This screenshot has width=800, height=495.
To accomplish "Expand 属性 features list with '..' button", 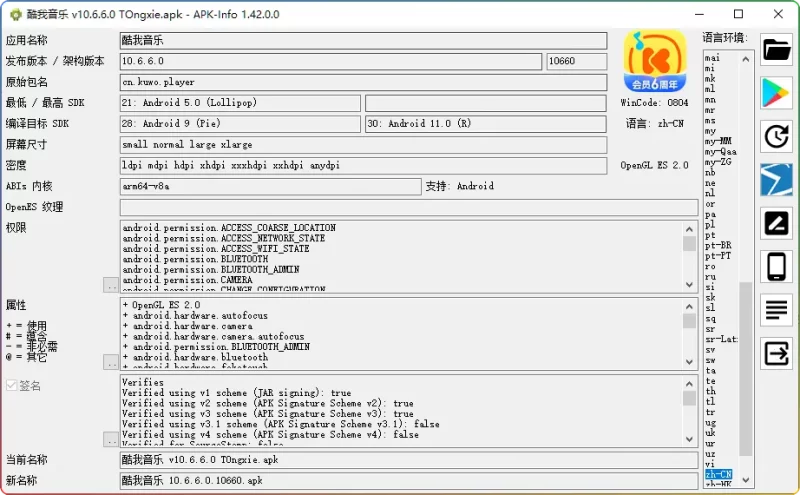I will coord(110,362).
